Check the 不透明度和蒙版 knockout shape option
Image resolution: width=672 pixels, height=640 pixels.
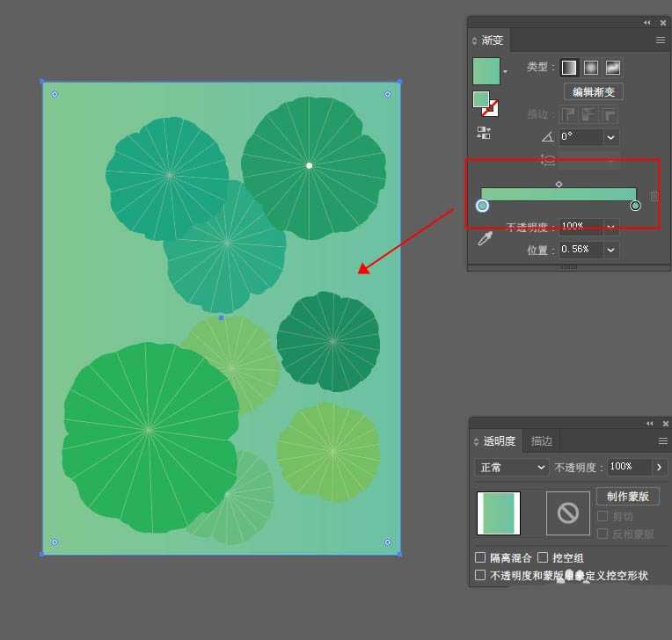click(x=480, y=576)
